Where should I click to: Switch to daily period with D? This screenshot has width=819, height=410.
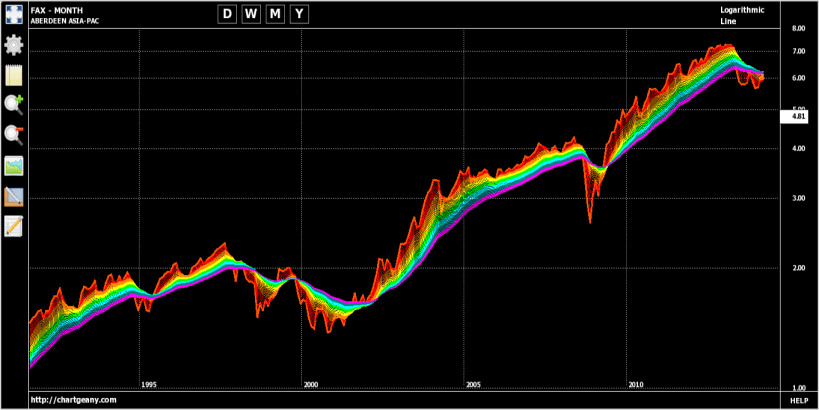coord(227,14)
